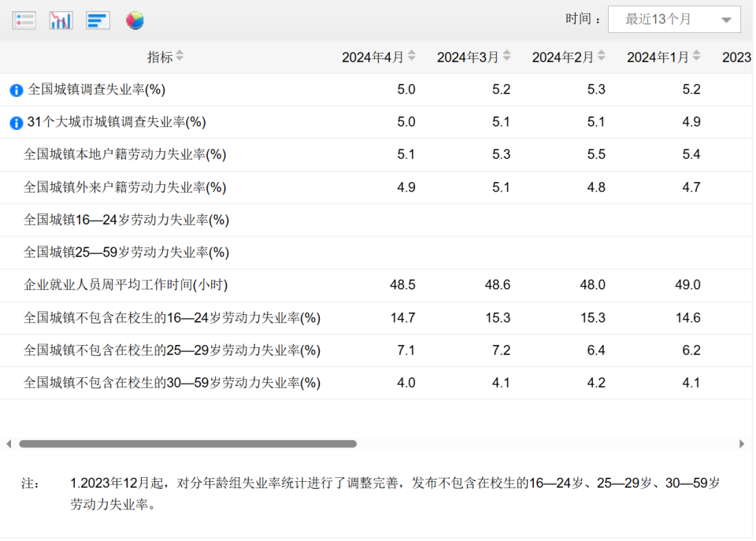Viewport: 756px width, 541px height.
Task: Select the 企业就业人员周平均工作时间 row
Action: pyautogui.click(x=376, y=285)
